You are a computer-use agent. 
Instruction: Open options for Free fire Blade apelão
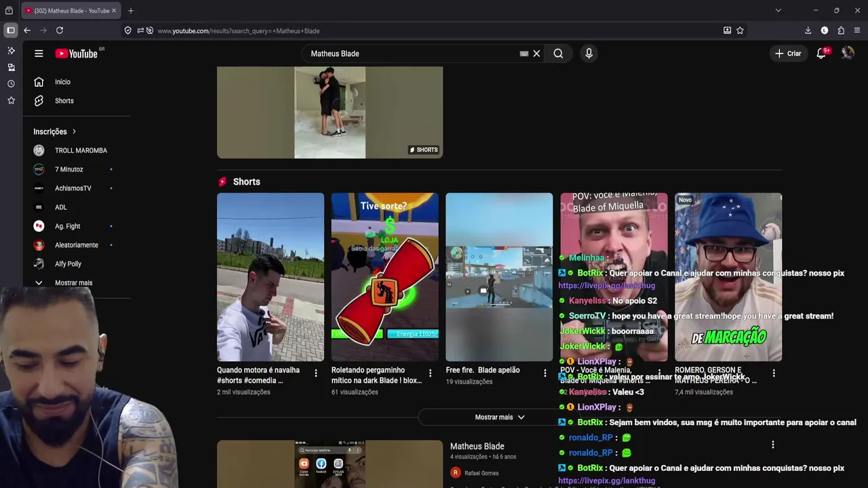pyautogui.click(x=545, y=373)
